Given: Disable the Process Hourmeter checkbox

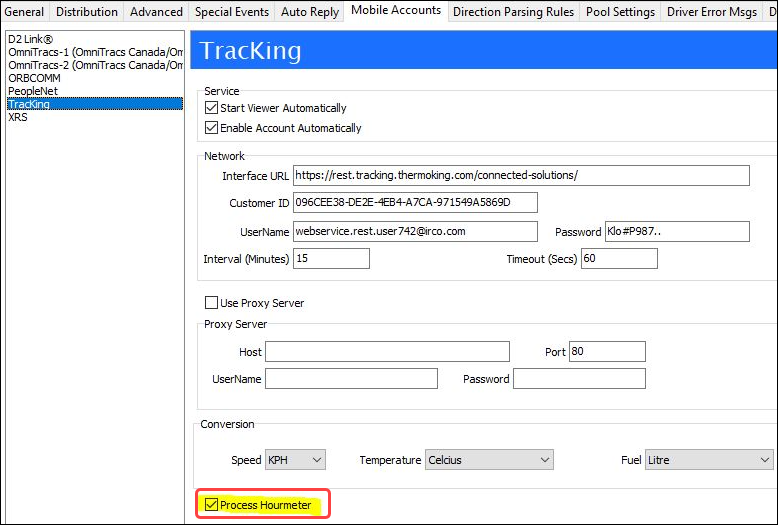Looking at the screenshot, I should [x=211, y=505].
